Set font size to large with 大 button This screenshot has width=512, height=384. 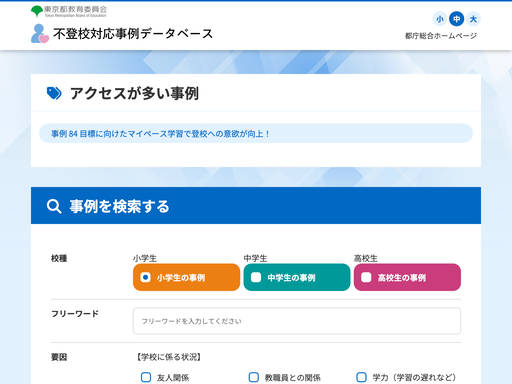pos(473,19)
